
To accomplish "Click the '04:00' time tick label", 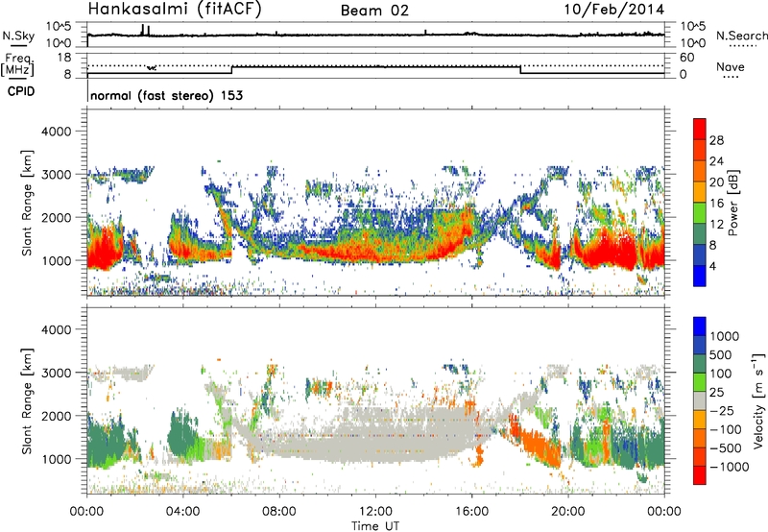I will coord(182,512).
